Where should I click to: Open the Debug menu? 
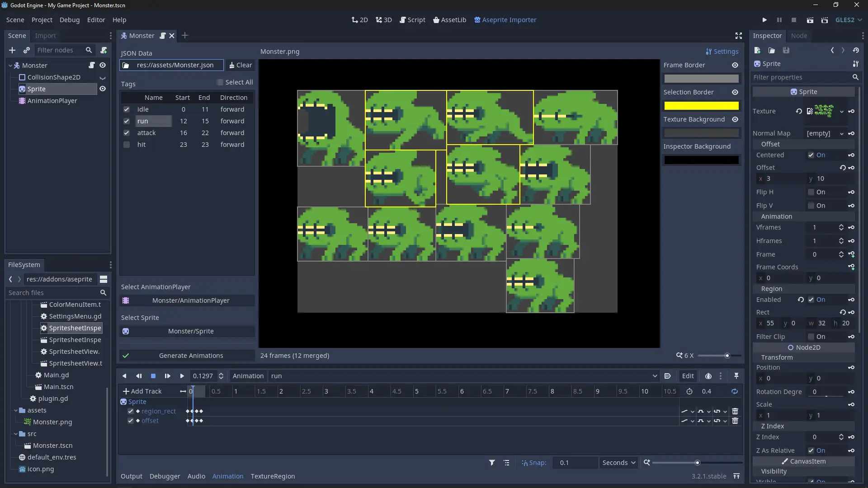click(x=70, y=20)
